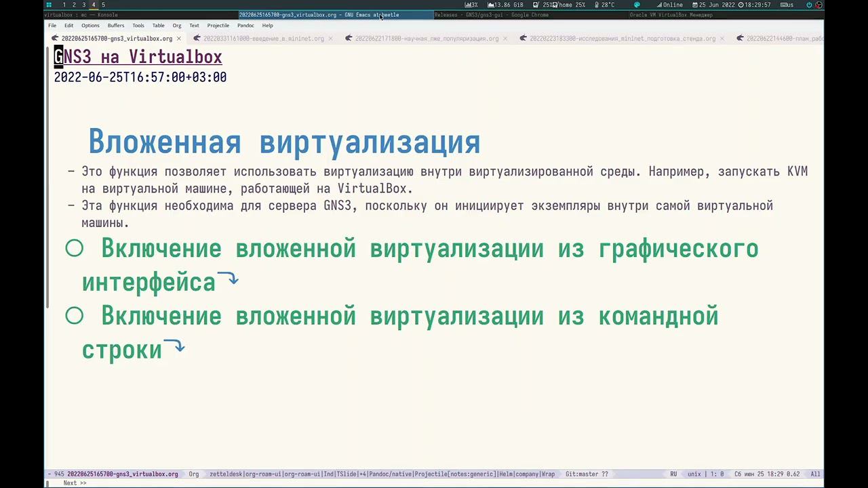Open the Org menu
Viewport: 868px width, 488px height.
pyautogui.click(x=177, y=26)
